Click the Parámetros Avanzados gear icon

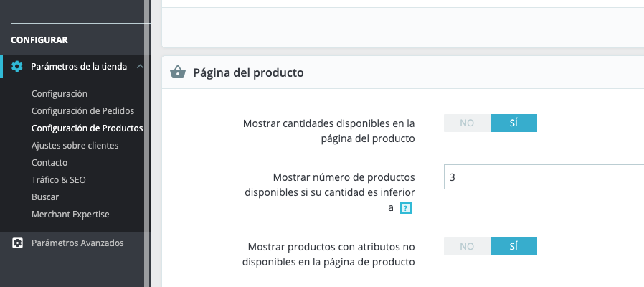tap(18, 243)
